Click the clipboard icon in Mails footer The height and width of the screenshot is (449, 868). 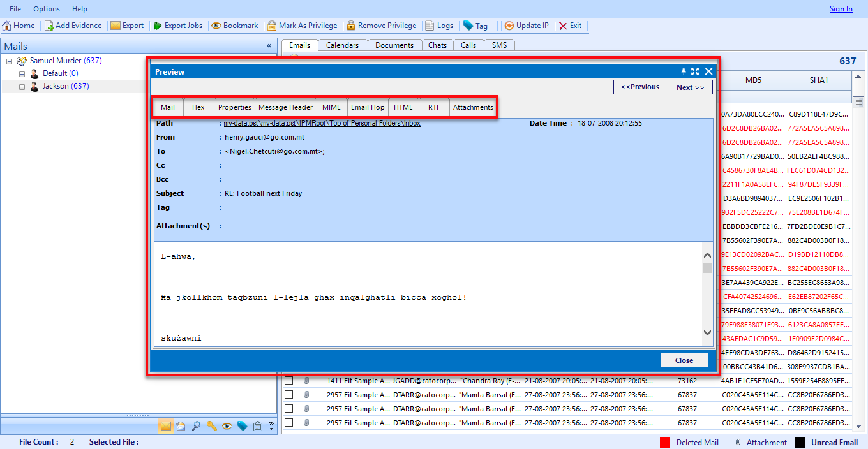click(258, 426)
